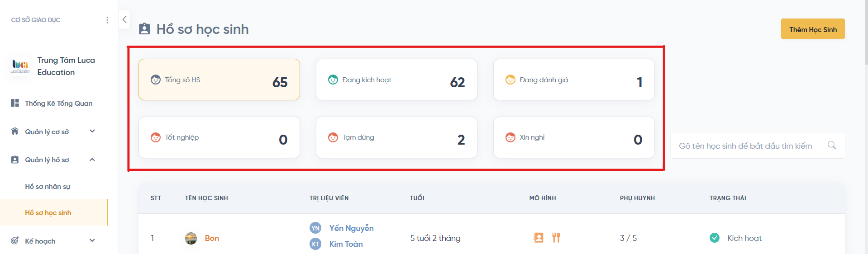This screenshot has height=254, width=868.
Task: Click the notebook model icon in Bon's row
Action: 538,238
